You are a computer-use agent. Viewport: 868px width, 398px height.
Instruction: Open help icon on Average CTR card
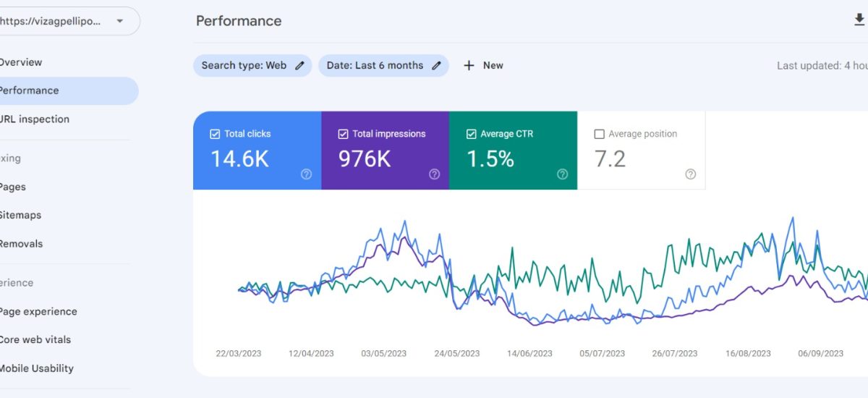[x=562, y=174]
